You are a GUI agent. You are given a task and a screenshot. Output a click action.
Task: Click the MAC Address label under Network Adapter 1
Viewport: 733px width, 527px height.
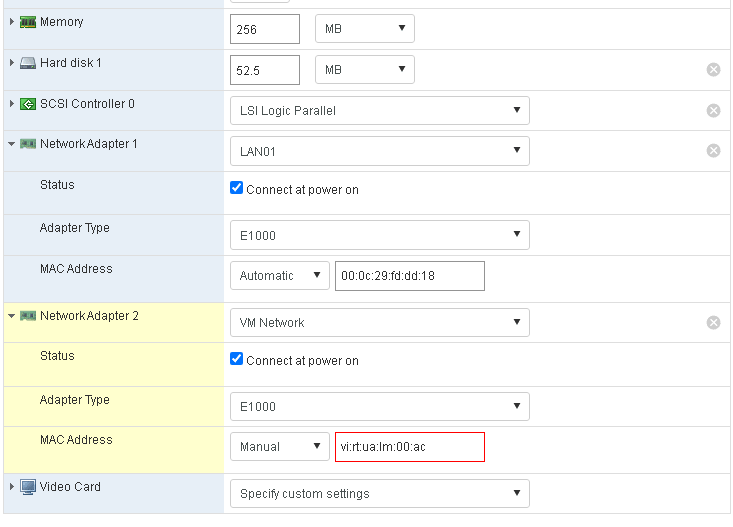[76, 269]
